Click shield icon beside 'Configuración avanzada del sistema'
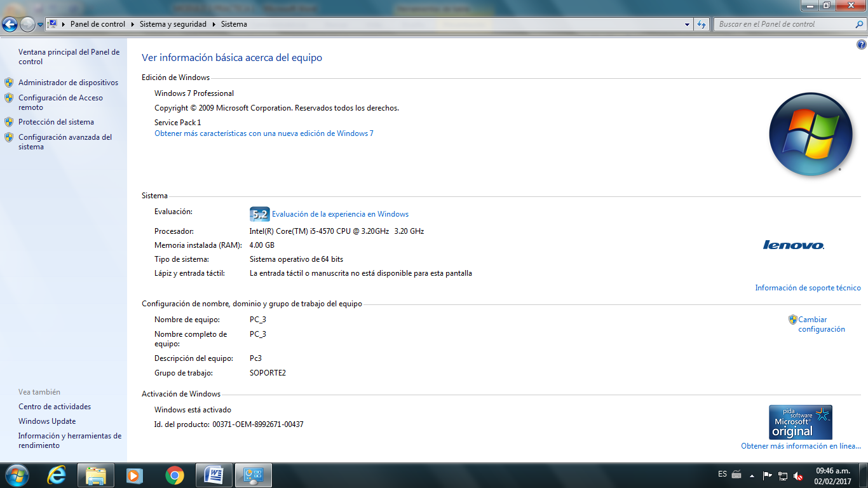Screen dimensions: 868x488 click(x=9, y=137)
